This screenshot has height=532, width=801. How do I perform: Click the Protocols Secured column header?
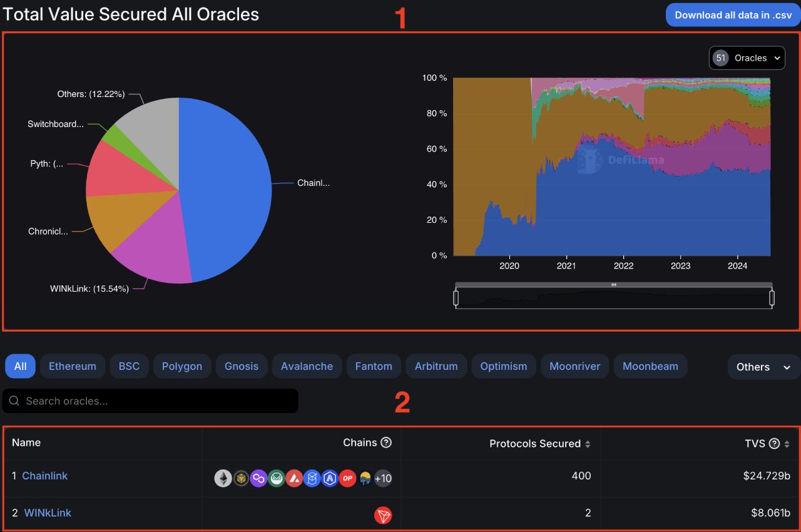[535, 444]
